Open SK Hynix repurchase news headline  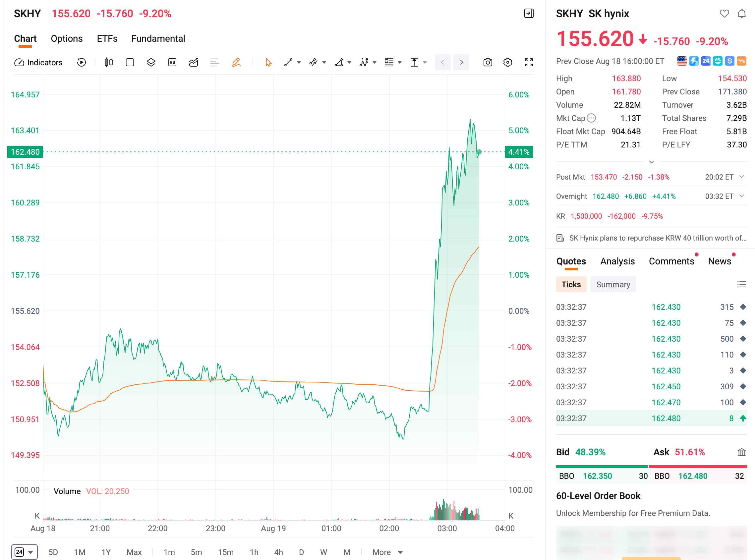[651, 238]
